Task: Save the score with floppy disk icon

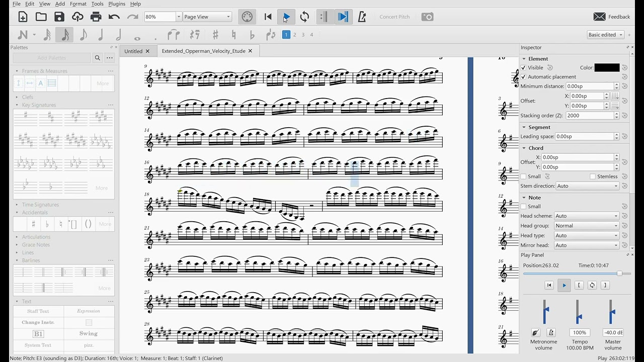Action: click(x=59, y=17)
